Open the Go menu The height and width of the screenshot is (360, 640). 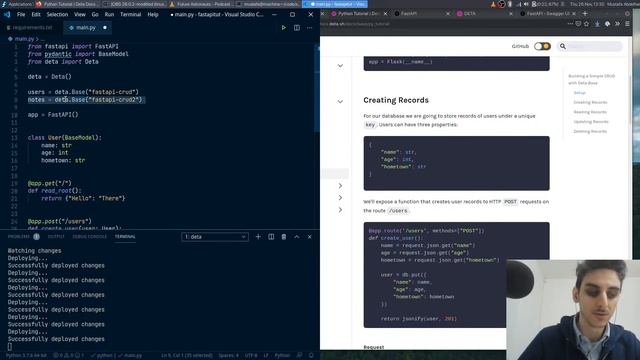(x=95, y=14)
